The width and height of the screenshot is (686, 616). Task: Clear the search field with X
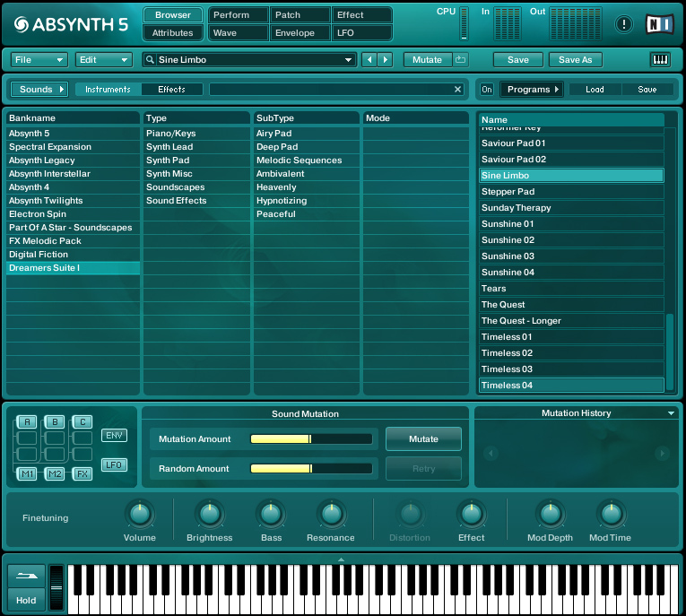(457, 90)
